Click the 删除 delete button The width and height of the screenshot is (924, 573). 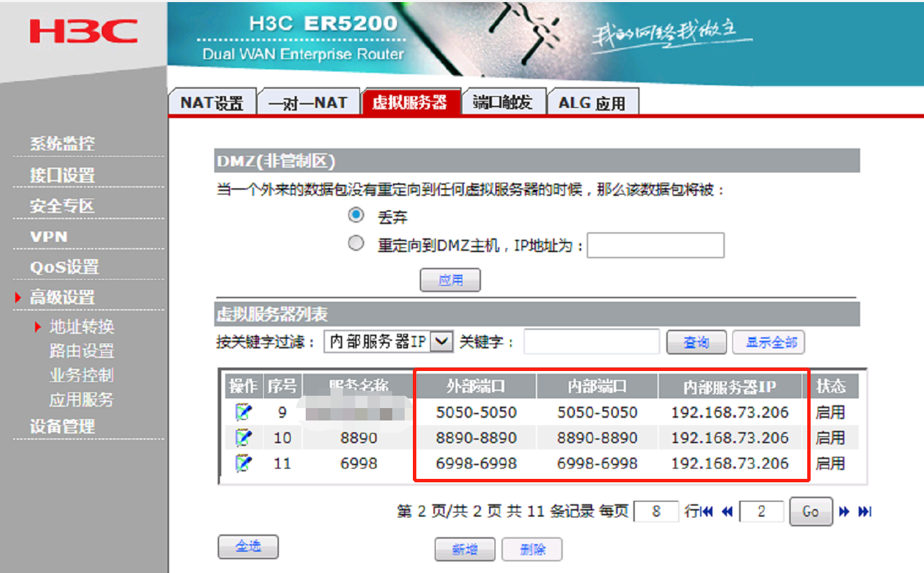pos(532,549)
